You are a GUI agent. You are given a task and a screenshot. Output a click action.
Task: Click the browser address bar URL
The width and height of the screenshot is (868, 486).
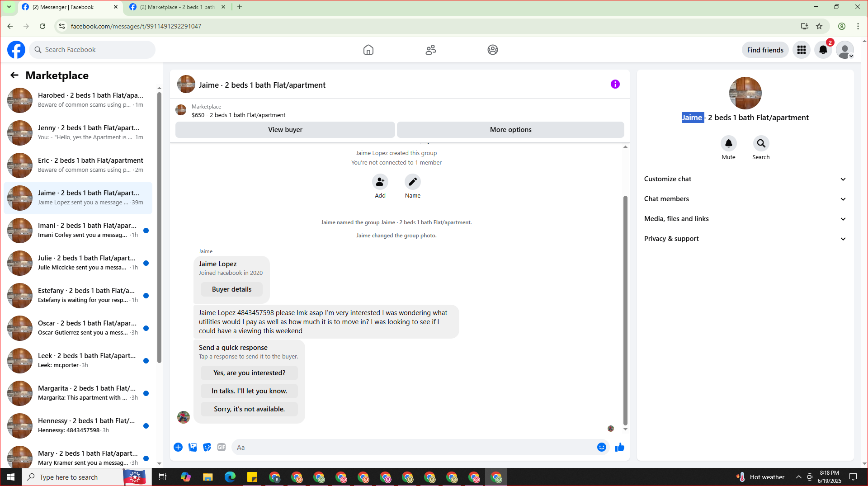point(136,26)
